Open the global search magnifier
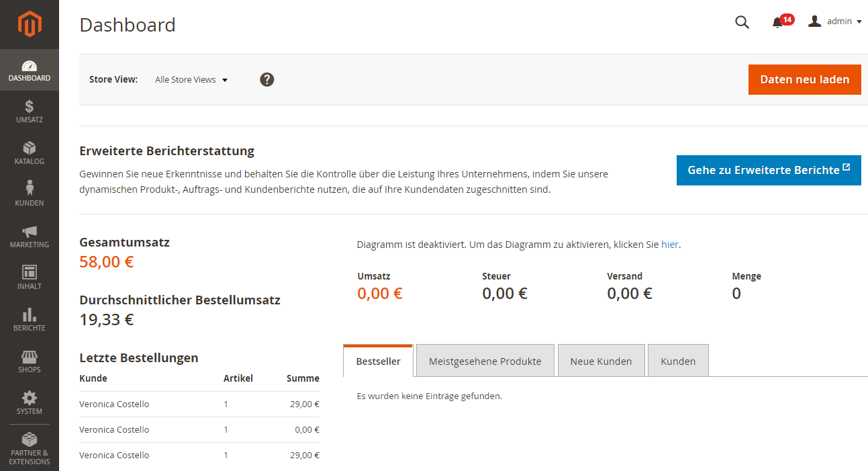Viewport: 868px width, 471px height. point(742,22)
